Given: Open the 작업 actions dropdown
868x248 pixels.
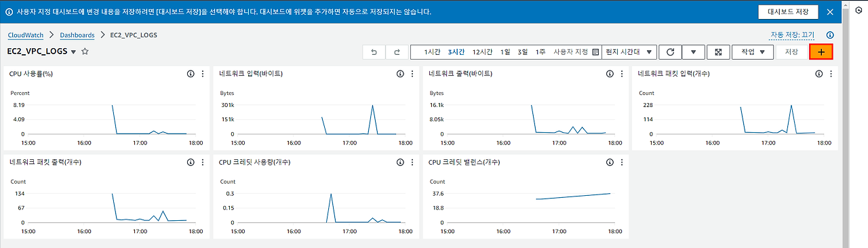Looking at the screenshot, I should [753, 51].
